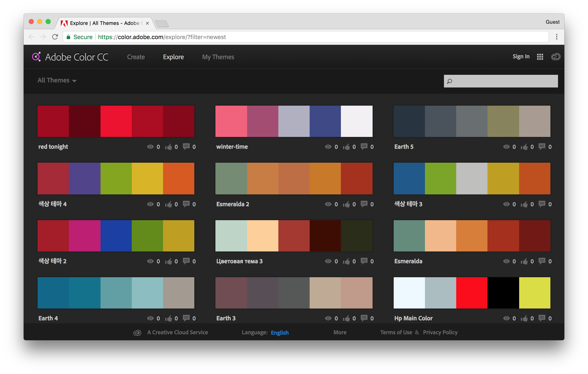Click the Adobe Color CC wheel logo
Screen dimensions: 588x374
(x=36, y=57)
